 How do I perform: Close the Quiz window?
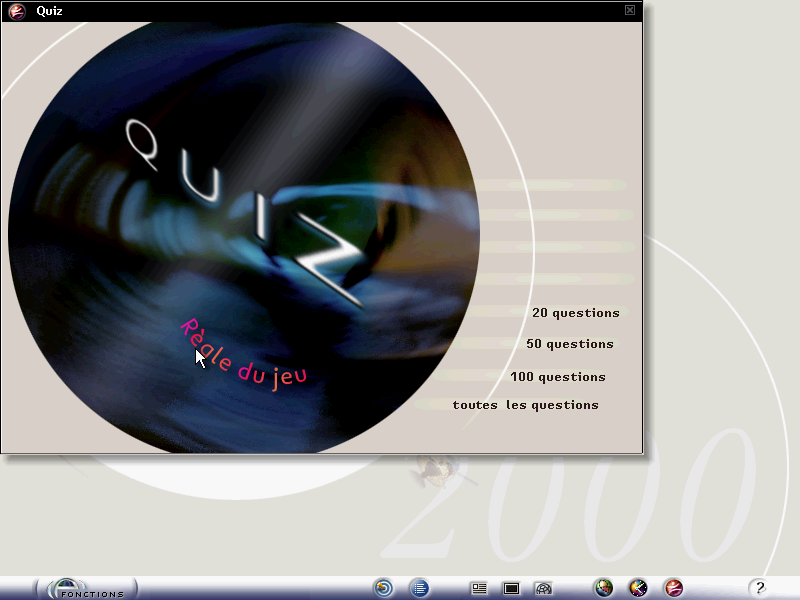[x=630, y=10]
